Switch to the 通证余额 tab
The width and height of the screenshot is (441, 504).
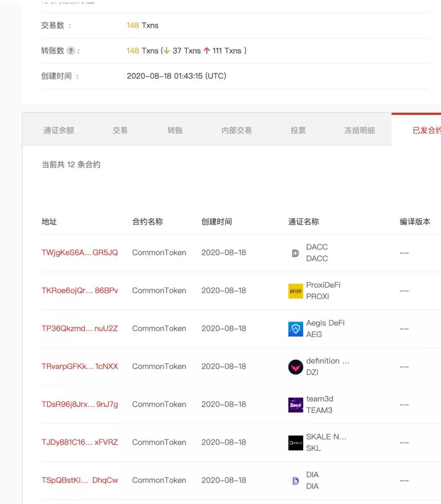click(x=58, y=130)
